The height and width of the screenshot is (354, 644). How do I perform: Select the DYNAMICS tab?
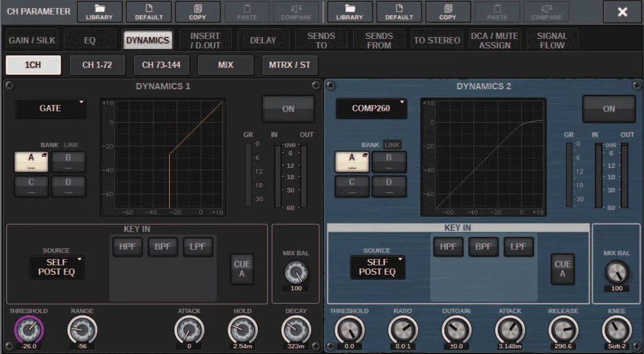pyautogui.click(x=147, y=40)
